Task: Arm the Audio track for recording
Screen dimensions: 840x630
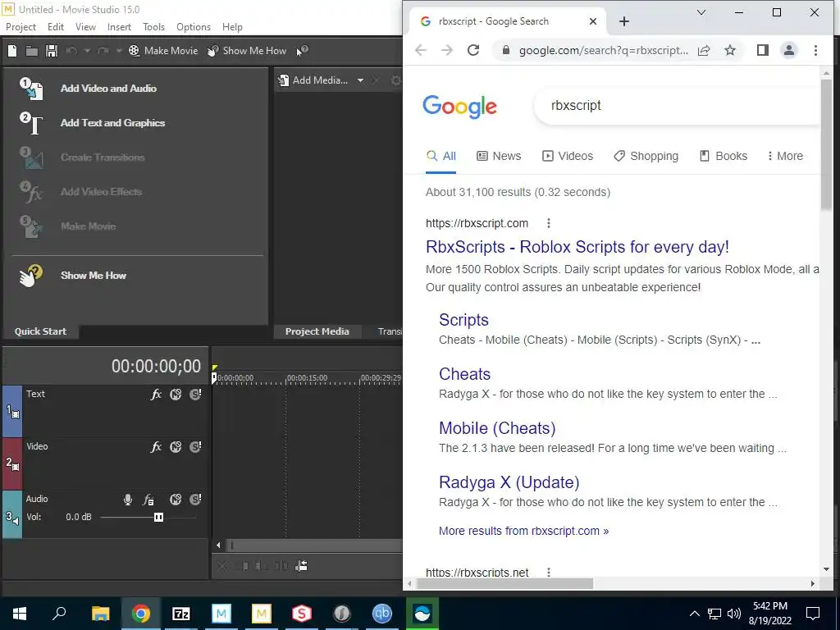Action: click(x=128, y=500)
